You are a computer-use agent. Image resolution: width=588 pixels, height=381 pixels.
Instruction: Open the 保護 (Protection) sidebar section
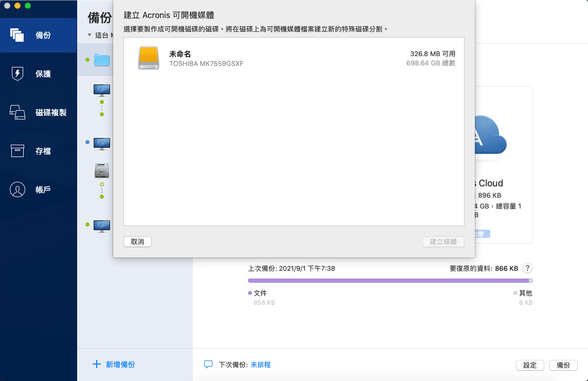[38, 74]
